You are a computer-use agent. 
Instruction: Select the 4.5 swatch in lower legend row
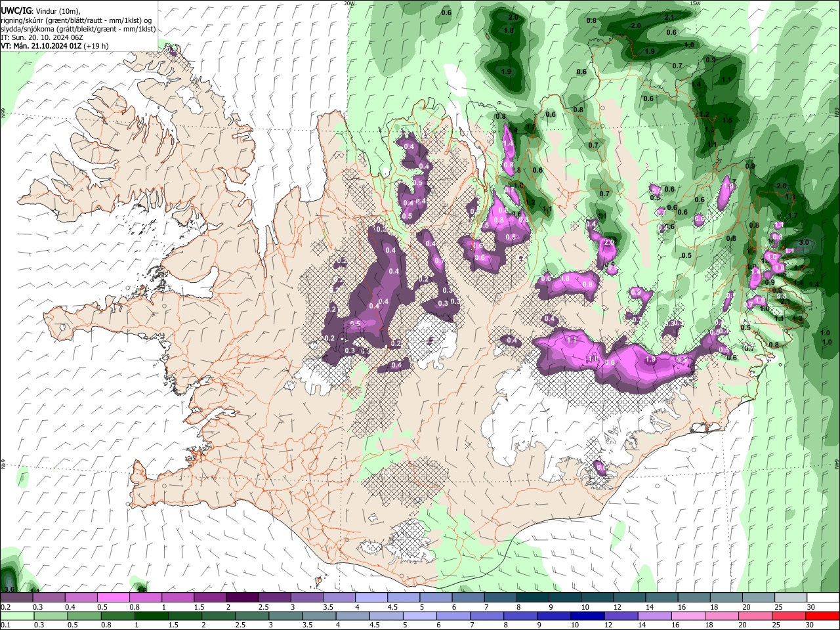[x=386, y=616]
